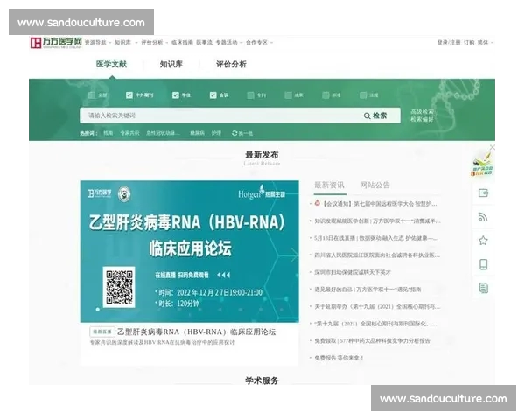Viewport: 525px width, 420px height.
Task: Click the hot word 护理
Action: 216,133
